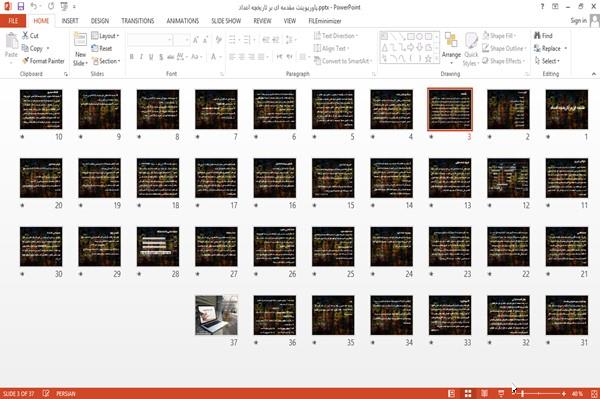
Task: Open Section dropdown
Action: point(106,61)
